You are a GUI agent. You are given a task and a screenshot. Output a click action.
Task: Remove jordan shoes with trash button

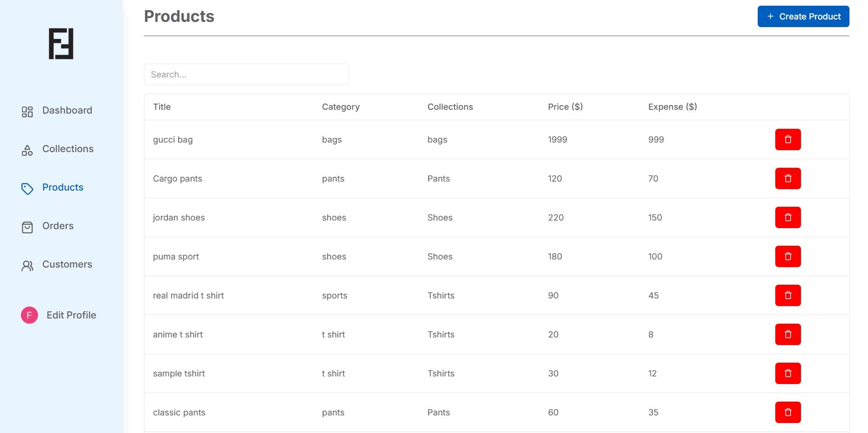tap(788, 217)
